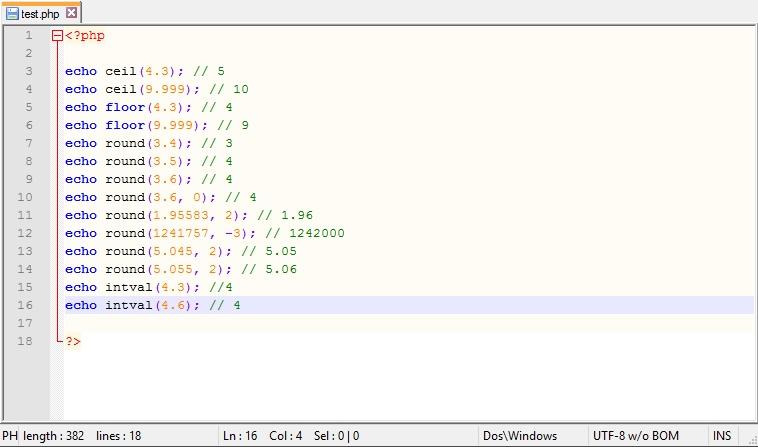Toggle INS insert mode in status bar
This screenshot has height=447, width=758.
click(721, 436)
